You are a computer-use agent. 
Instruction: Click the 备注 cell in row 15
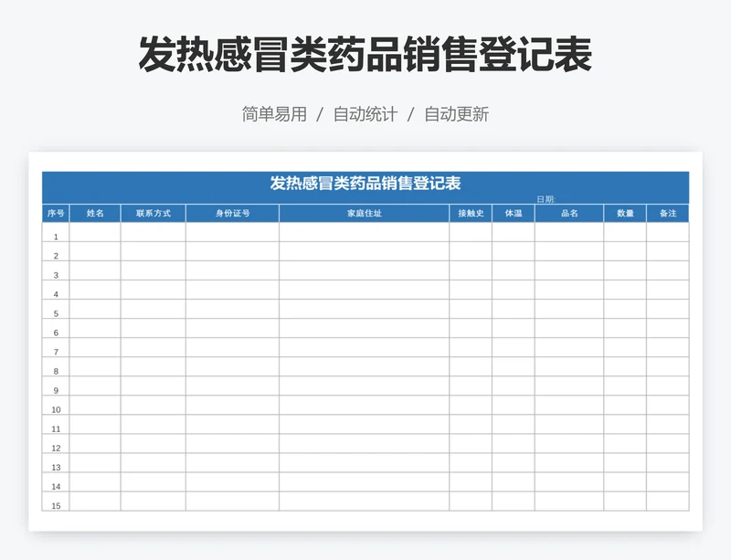coord(668,502)
